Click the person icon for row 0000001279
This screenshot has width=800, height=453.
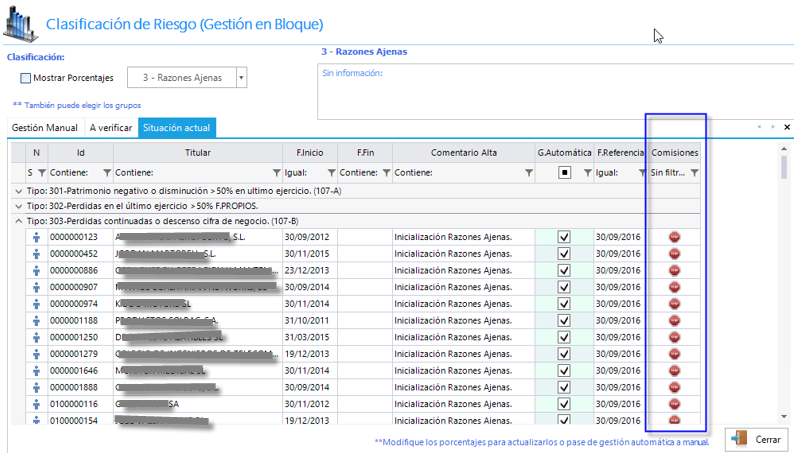coord(36,354)
